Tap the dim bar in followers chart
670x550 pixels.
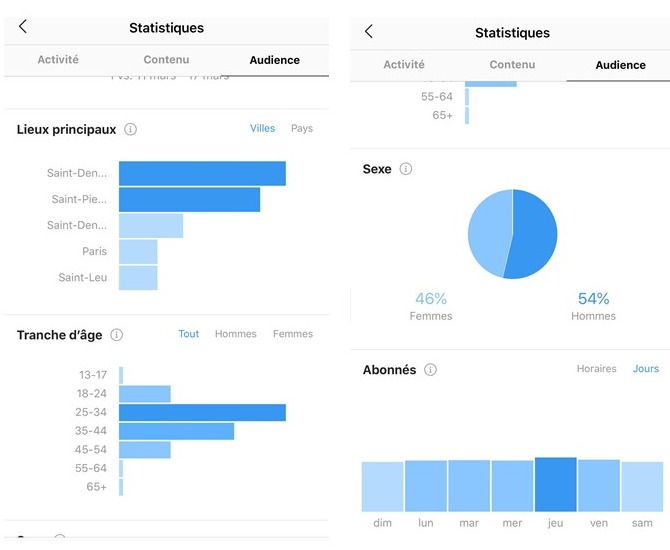click(382, 487)
